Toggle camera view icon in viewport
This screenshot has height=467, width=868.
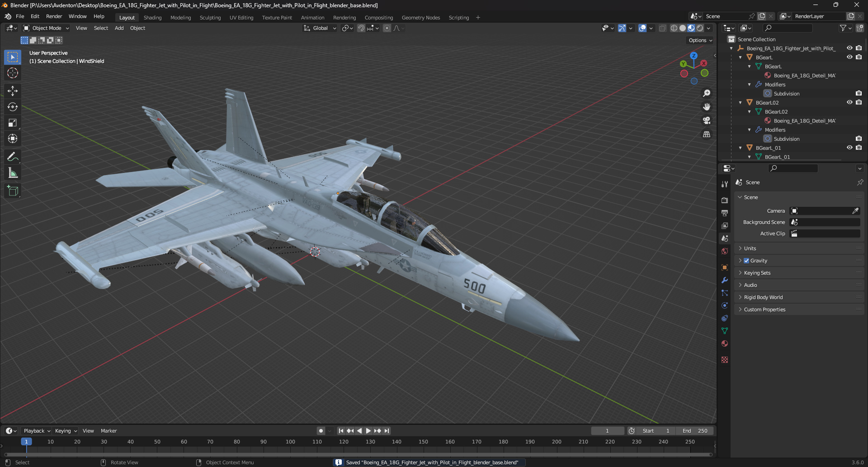(x=707, y=120)
